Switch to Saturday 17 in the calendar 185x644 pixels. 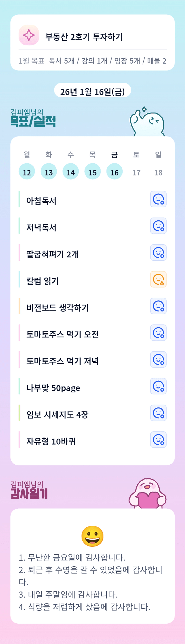[x=136, y=172]
